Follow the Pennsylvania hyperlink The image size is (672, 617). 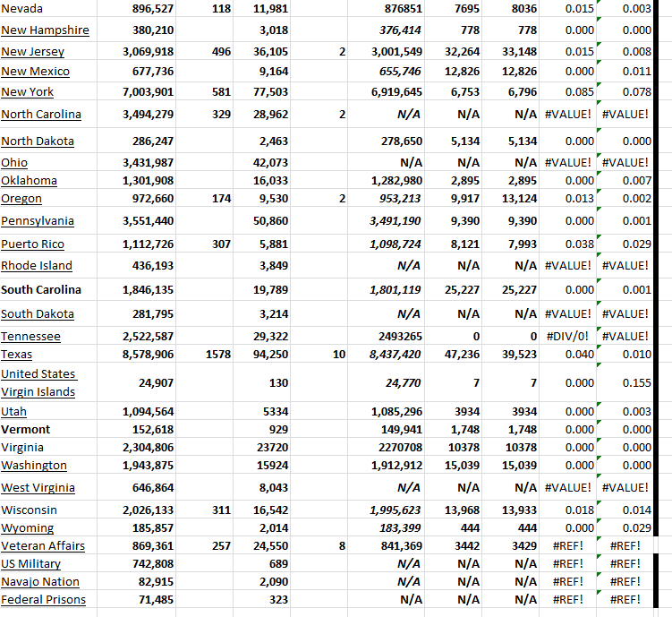(x=38, y=221)
